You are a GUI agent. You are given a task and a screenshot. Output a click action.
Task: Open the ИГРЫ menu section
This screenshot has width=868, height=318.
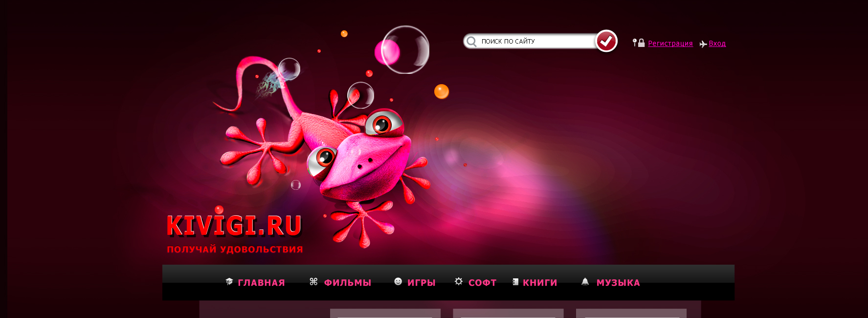coord(422,283)
